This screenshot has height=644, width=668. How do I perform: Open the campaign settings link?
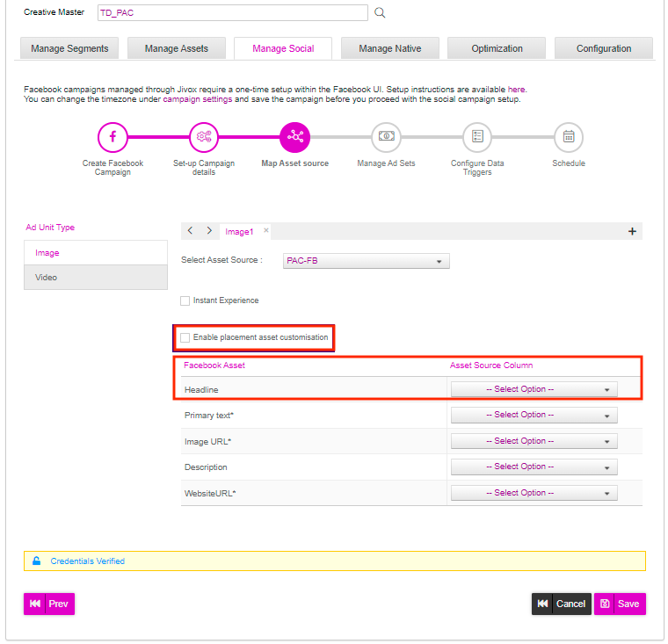pos(198,99)
